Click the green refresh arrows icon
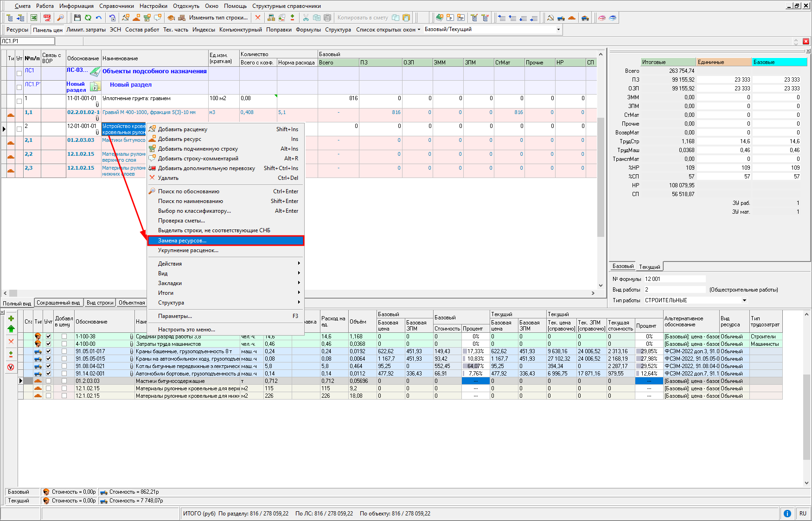 pos(88,18)
